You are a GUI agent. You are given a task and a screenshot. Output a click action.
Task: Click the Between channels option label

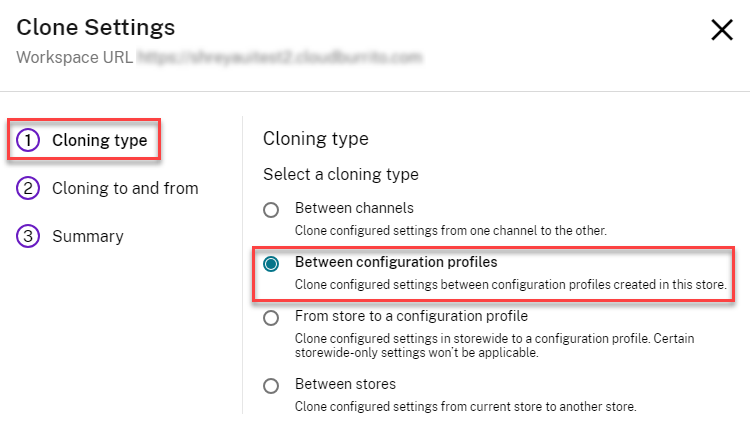tap(354, 209)
